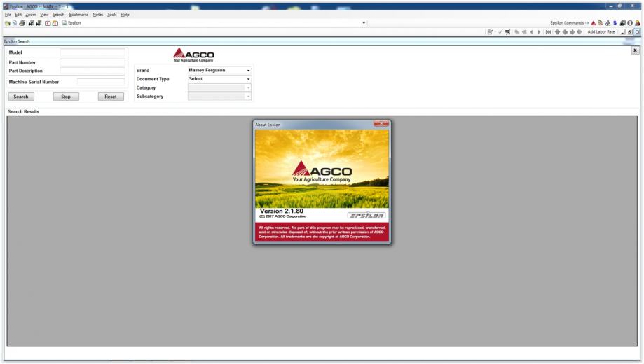Open the View menu
This screenshot has height=364, width=644.
point(44,15)
